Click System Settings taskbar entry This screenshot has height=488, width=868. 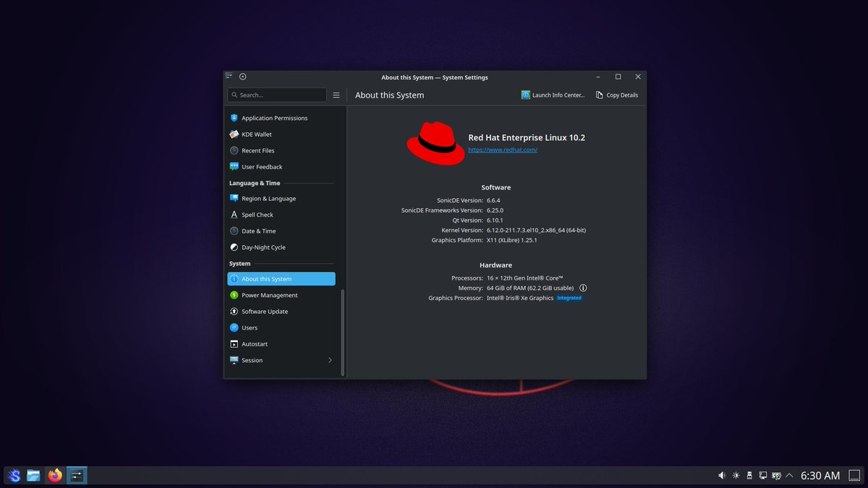[76, 475]
